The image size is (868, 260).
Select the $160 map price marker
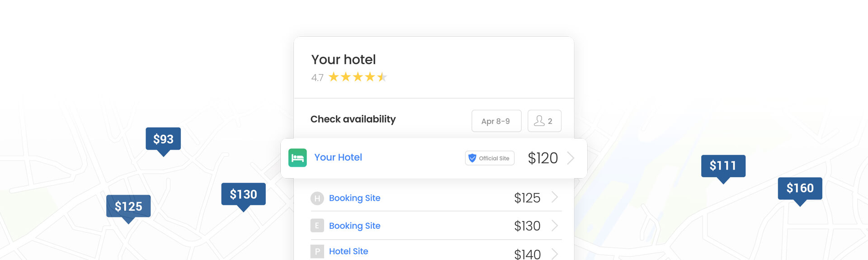800,188
